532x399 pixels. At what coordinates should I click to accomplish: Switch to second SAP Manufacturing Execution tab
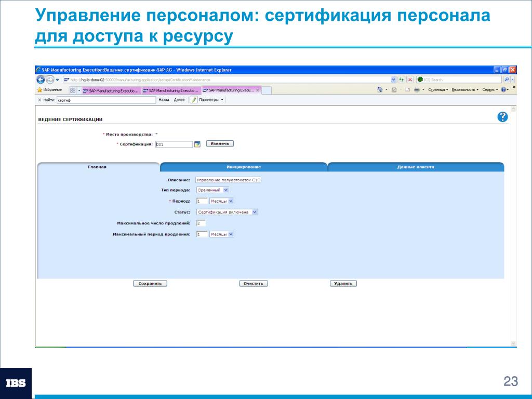171,90
